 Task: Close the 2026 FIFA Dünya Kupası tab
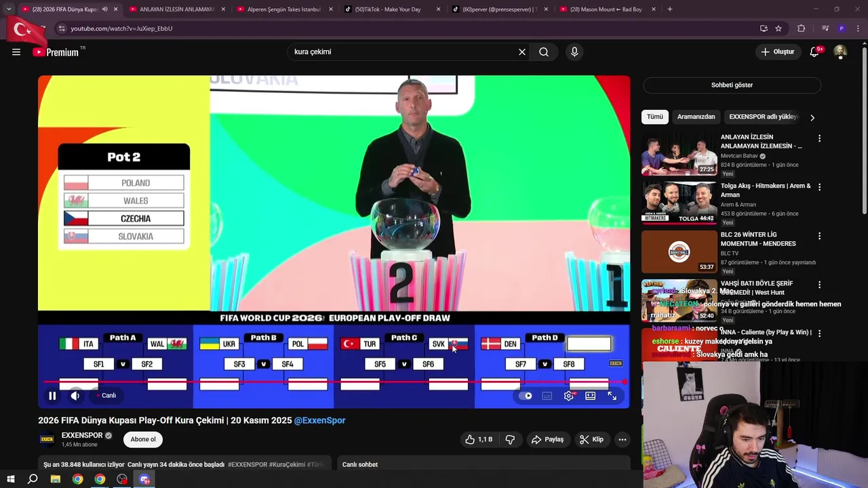point(116,9)
